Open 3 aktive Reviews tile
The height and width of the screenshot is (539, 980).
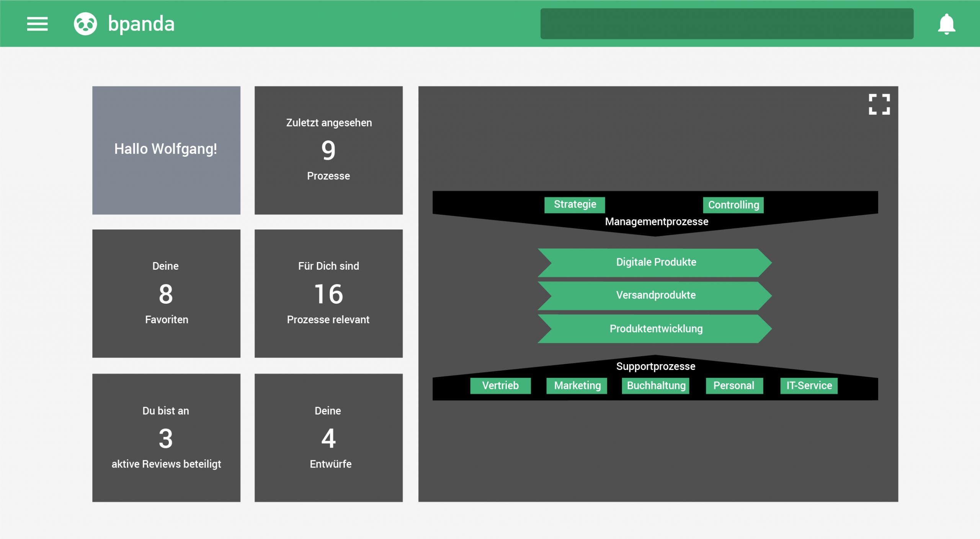pyautogui.click(x=166, y=438)
